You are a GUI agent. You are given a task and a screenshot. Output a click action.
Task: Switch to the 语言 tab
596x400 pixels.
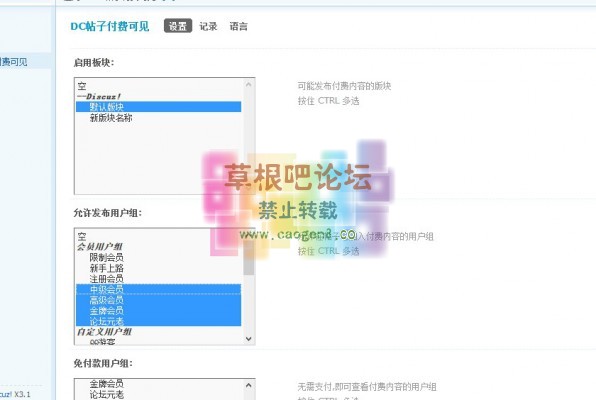click(238, 26)
